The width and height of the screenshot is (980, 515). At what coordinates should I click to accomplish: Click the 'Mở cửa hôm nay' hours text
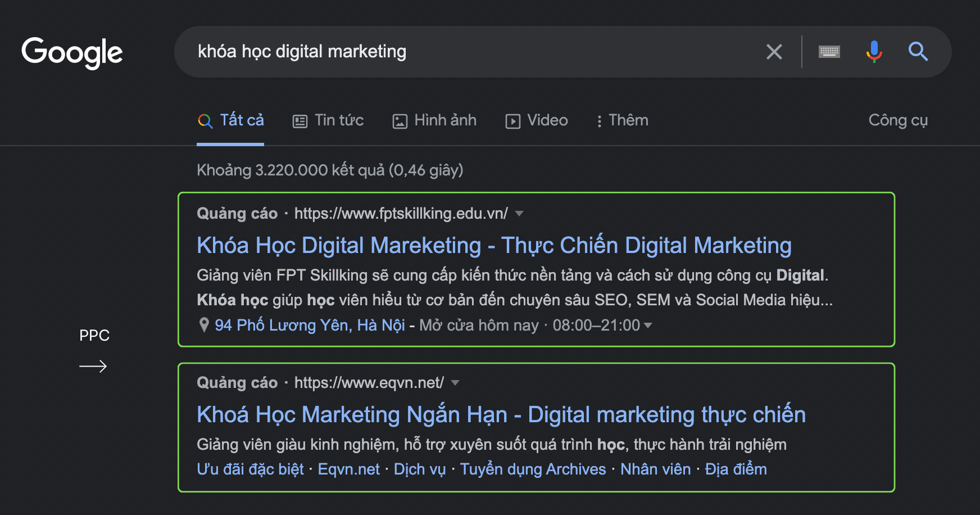pos(479,325)
